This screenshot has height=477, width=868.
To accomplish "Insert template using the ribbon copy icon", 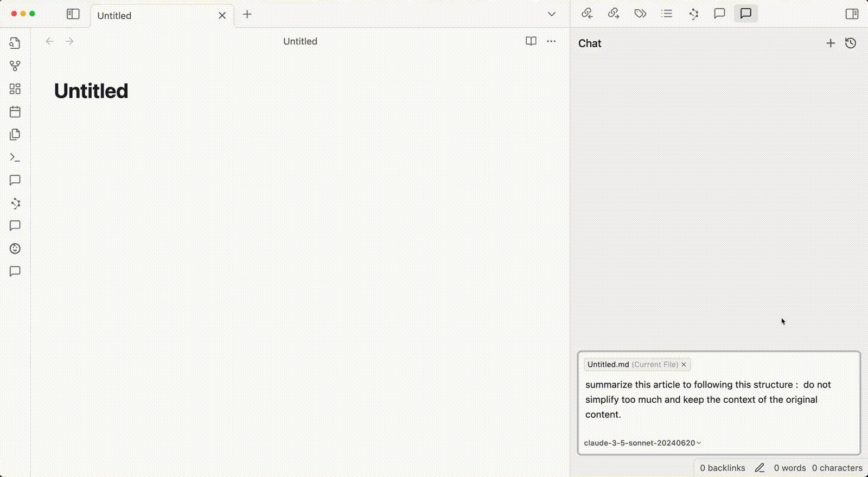I will (15, 134).
